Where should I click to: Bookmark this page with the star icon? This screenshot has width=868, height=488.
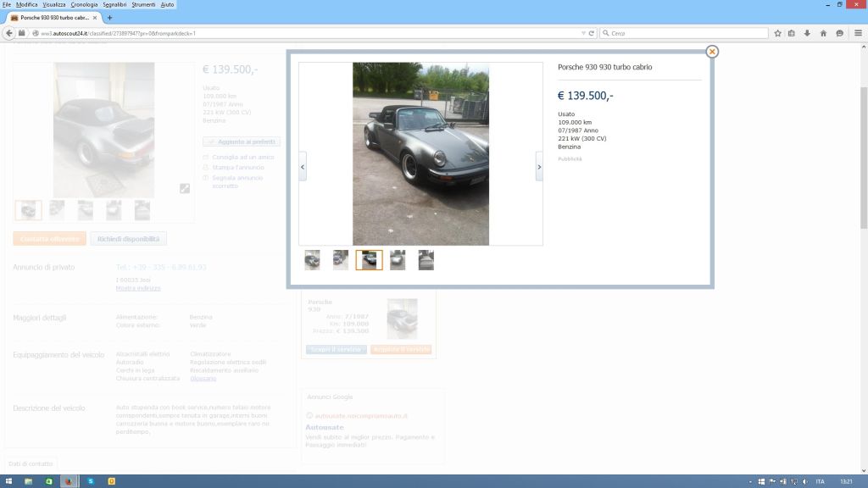(x=778, y=33)
